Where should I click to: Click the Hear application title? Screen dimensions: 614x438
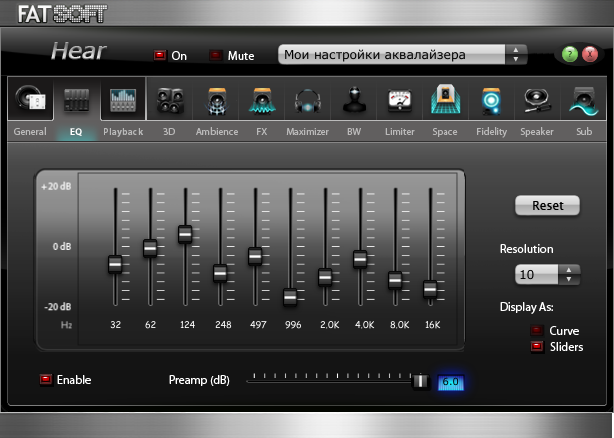pyautogui.click(x=79, y=51)
